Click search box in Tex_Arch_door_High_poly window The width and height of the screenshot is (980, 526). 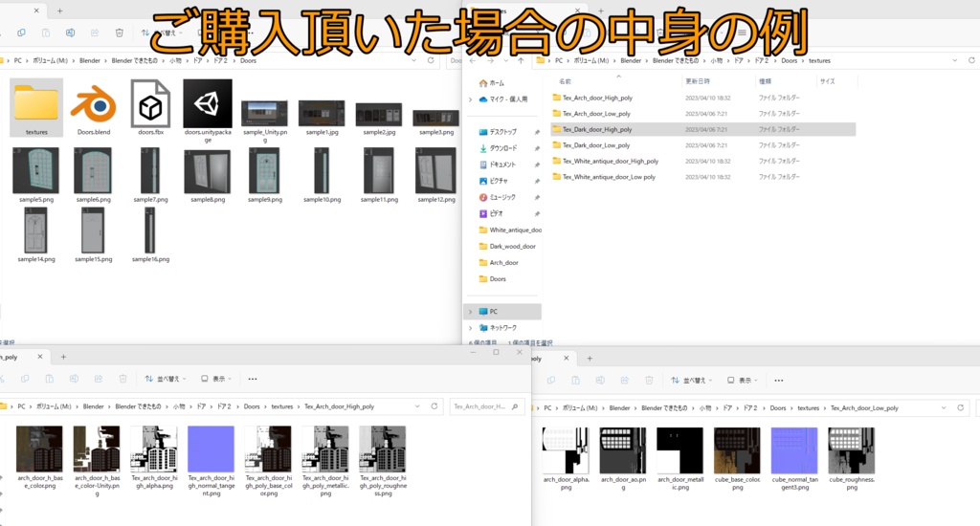[486, 406]
